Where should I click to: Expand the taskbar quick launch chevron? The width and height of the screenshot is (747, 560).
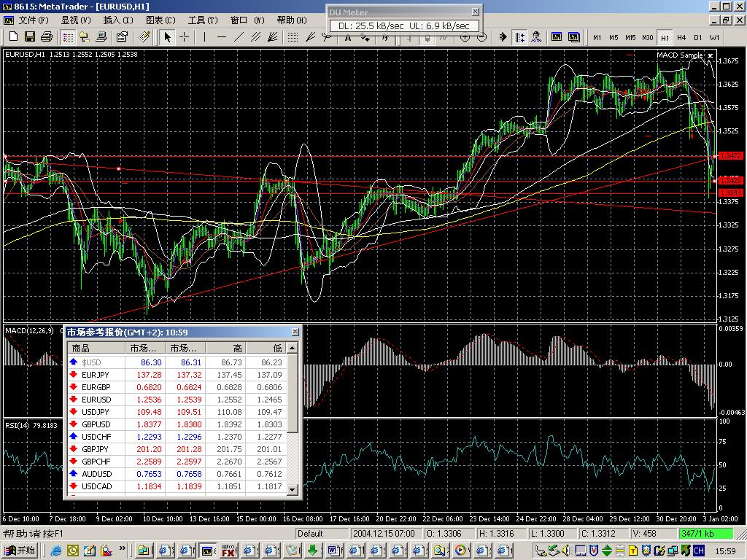click(x=123, y=548)
